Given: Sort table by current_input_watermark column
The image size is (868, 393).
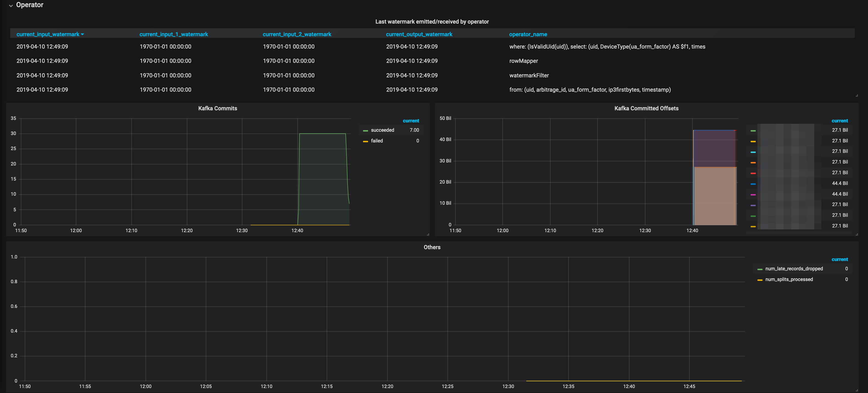Looking at the screenshot, I should [48, 34].
